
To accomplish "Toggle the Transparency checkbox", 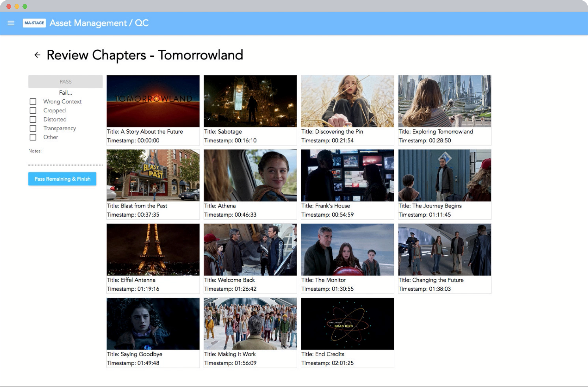I will tap(33, 128).
